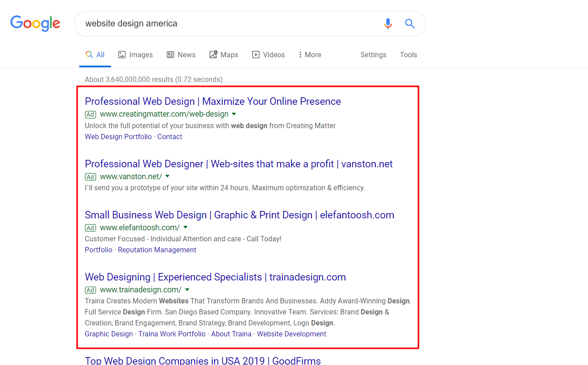Click the Unlock the full potential description
Image resolution: width=588 pixels, height=365 pixels.
click(210, 125)
